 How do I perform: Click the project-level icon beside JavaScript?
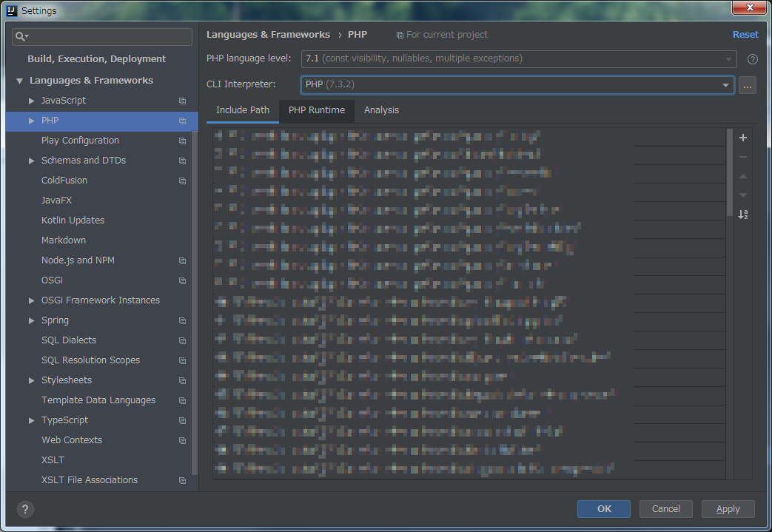coord(182,101)
